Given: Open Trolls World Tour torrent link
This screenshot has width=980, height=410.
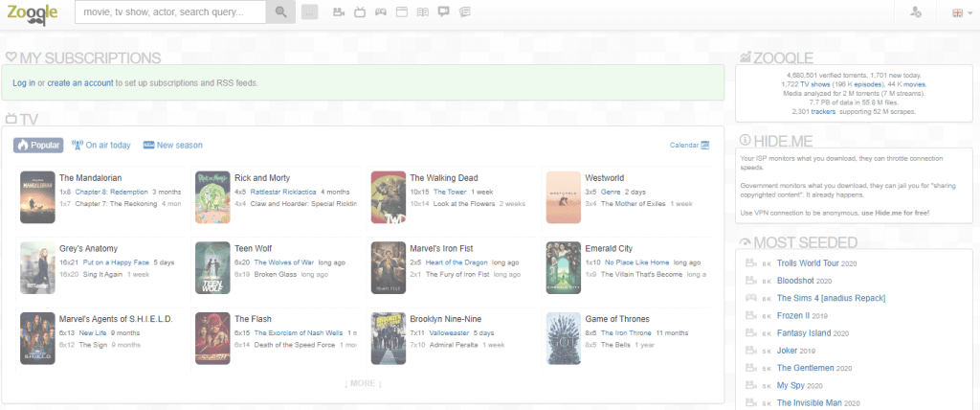Looking at the screenshot, I should pos(808,263).
